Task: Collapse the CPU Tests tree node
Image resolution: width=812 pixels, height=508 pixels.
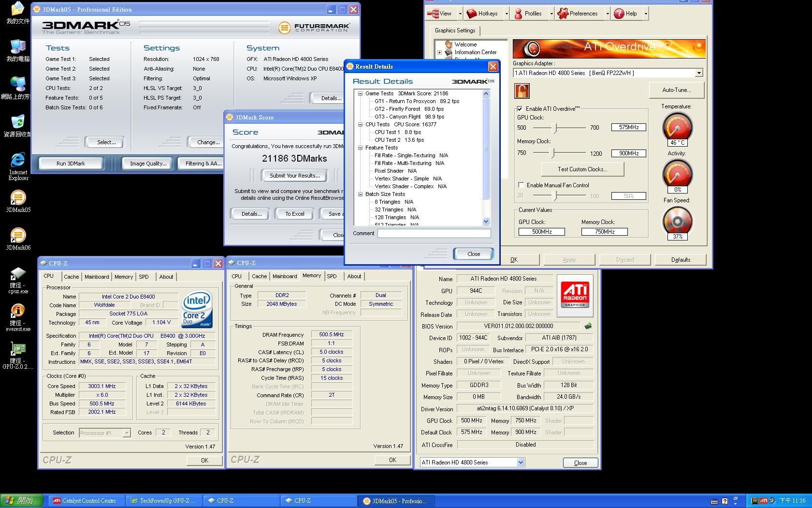Action: [360, 125]
